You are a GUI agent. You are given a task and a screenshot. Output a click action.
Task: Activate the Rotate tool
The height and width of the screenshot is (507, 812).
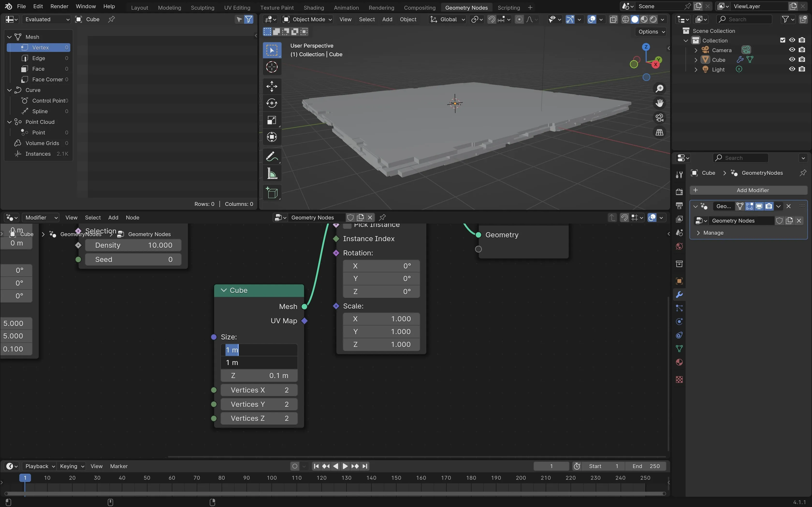(271, 103)
